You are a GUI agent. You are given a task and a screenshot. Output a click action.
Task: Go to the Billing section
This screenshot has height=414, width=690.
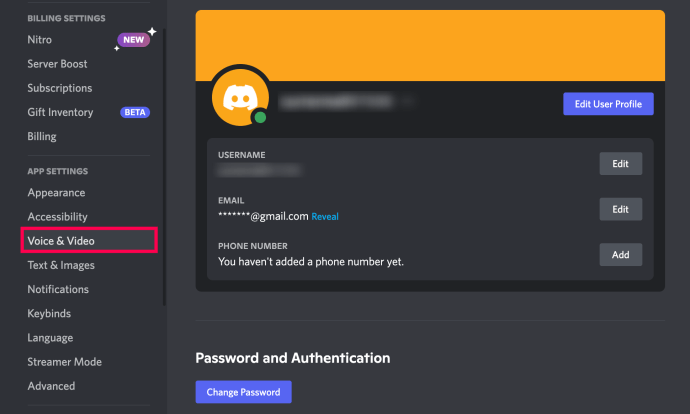(42, 137)
